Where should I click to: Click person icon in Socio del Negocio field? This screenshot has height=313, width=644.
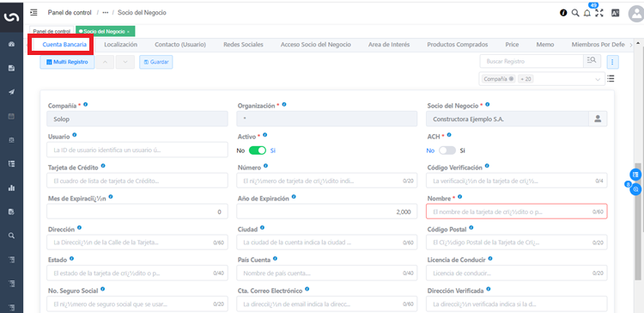click(598, 119)
